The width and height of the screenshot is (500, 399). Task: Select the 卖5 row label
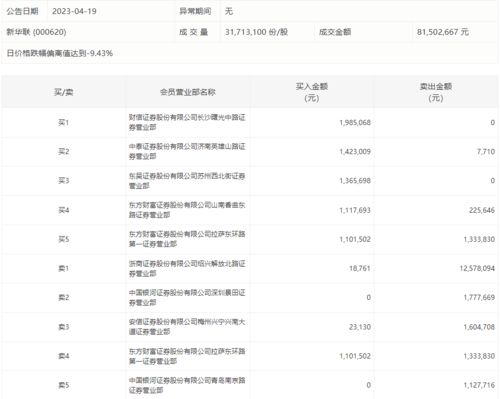[x=63, y=385]
